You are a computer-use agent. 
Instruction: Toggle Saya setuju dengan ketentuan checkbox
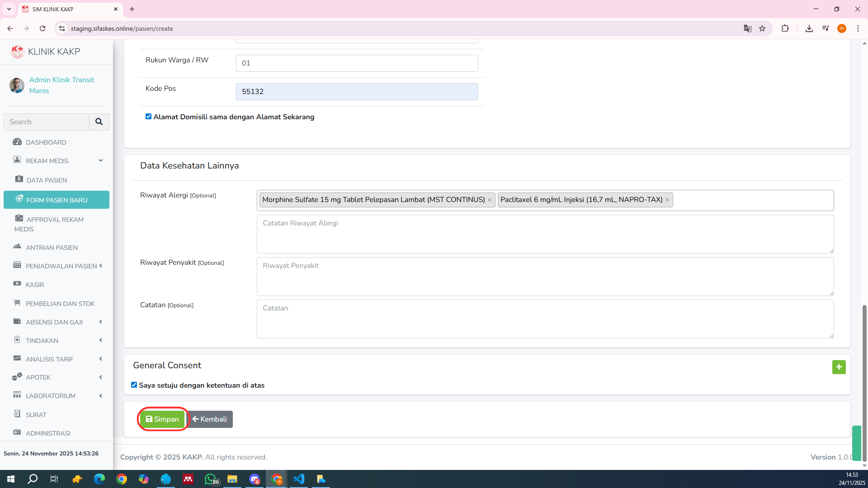click(134, 385)
